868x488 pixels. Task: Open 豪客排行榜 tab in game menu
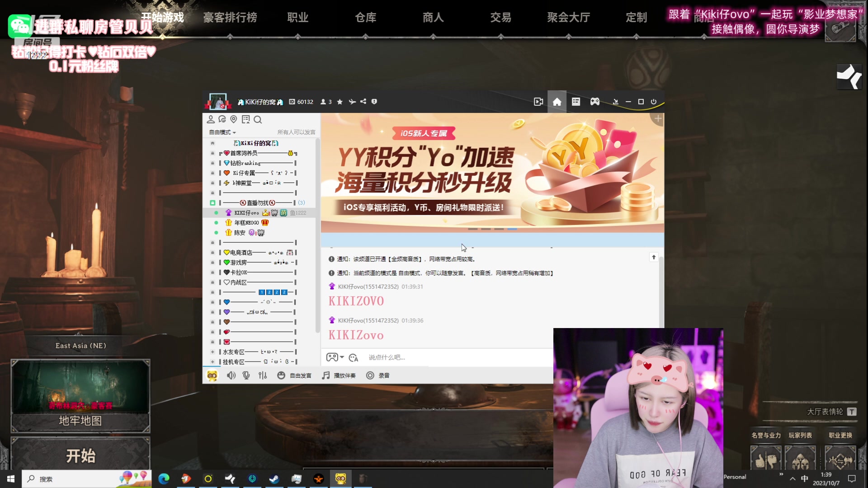(x=230, y=18)
